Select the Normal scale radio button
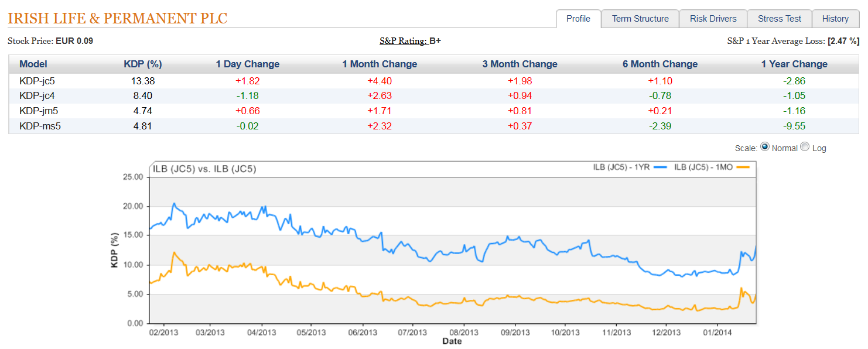Screen dimensions: 868x349 (765, 147)
